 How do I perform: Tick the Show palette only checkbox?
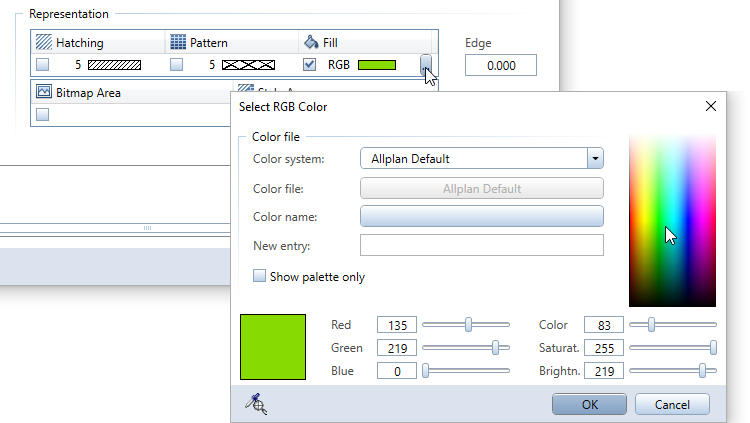coord(260,276)
